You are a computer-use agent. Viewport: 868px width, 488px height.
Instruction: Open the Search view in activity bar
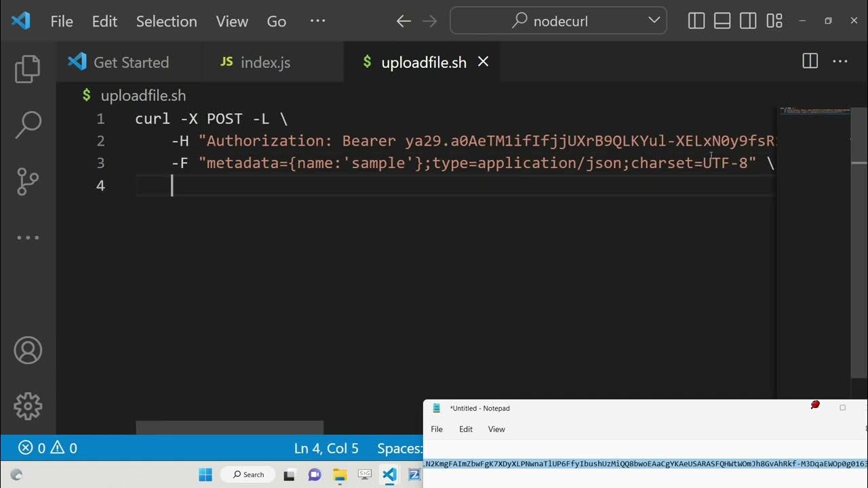[x=28, y=125]
